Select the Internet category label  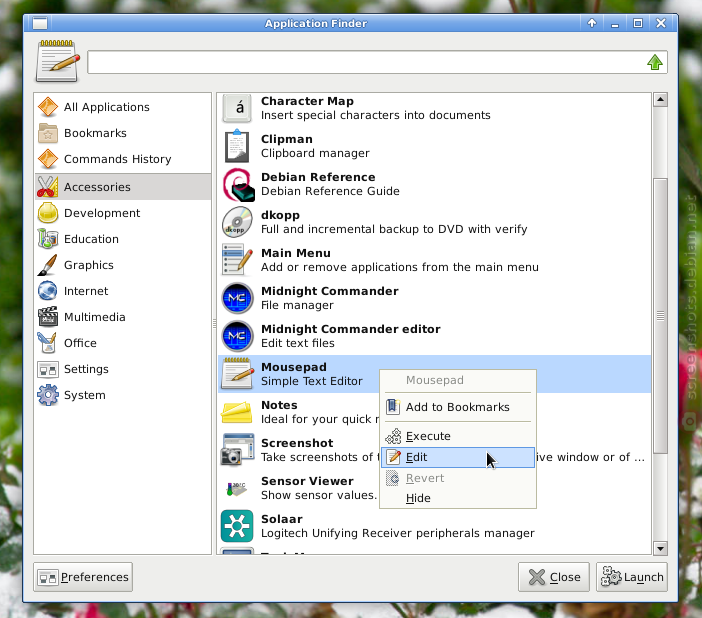pyautogui.click(x=86, y=291)
